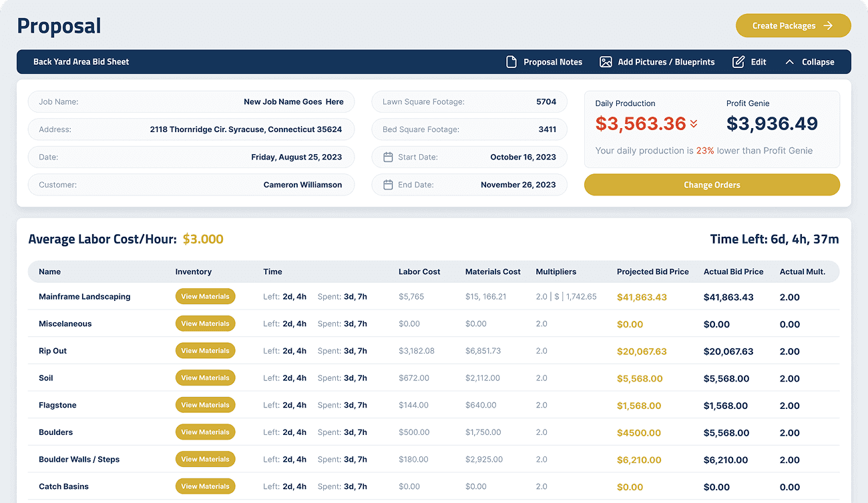Edit the Lawn Square Footage field
868x503 pixels.
[469, 102]
